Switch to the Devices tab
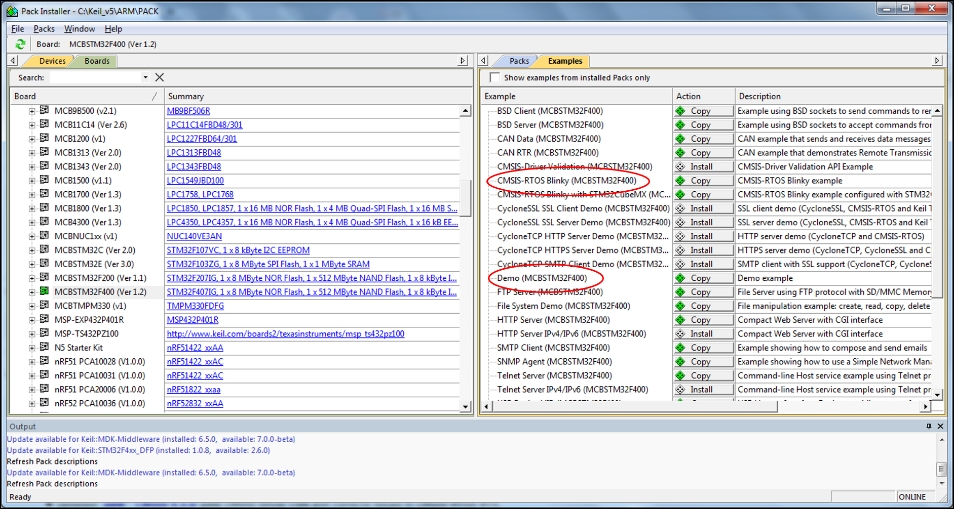This screenshot has width=954, height=509. coord(51,61)
